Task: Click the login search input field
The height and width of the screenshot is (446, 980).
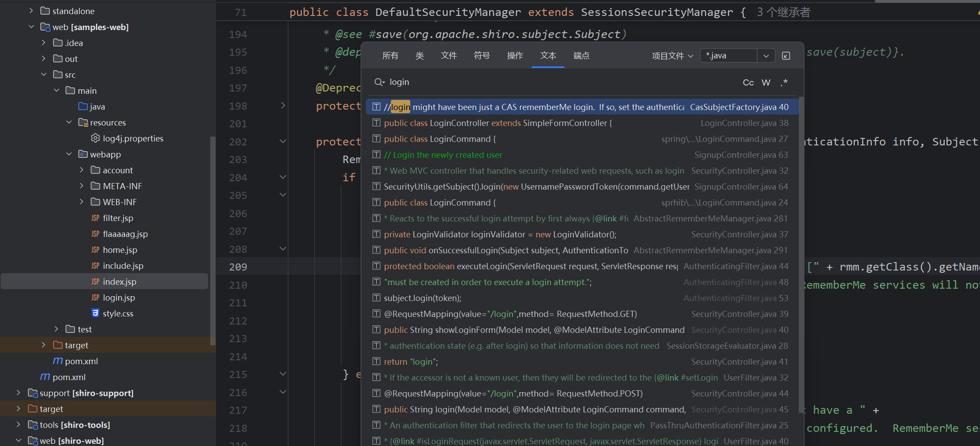Action: [x=552, y=82]
